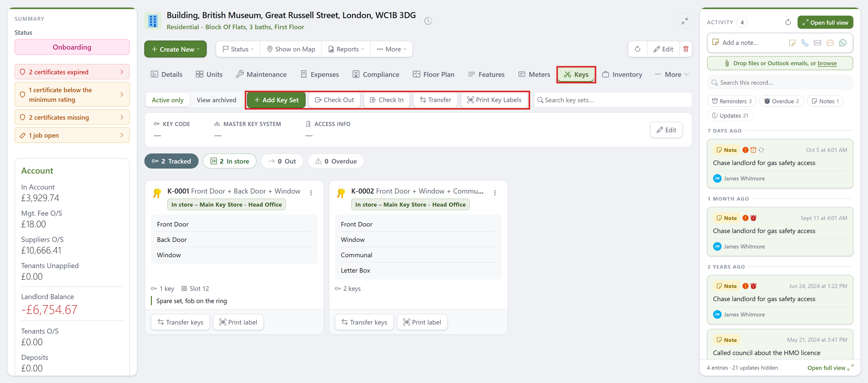Click the Check Out button

pyautogui.click(x=335, y=100)
